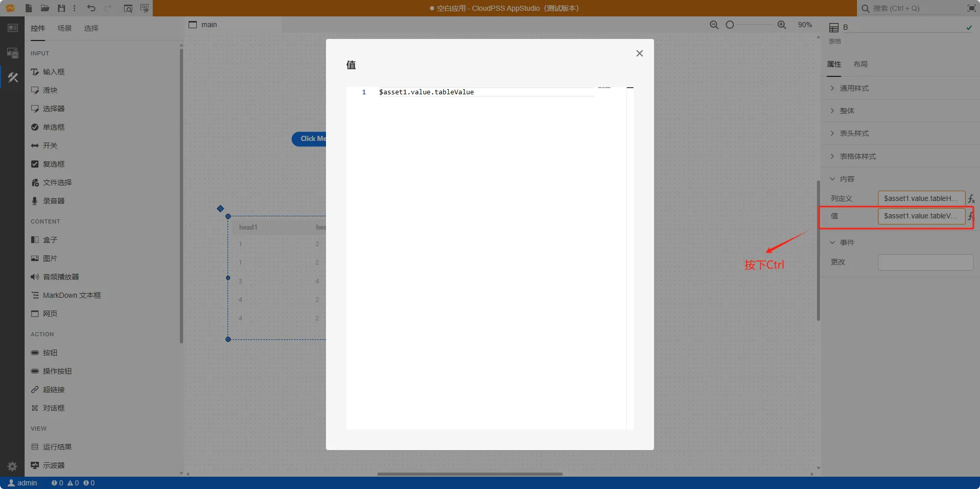Toggle the fx expression mode for 列定义

coord(971,199)
